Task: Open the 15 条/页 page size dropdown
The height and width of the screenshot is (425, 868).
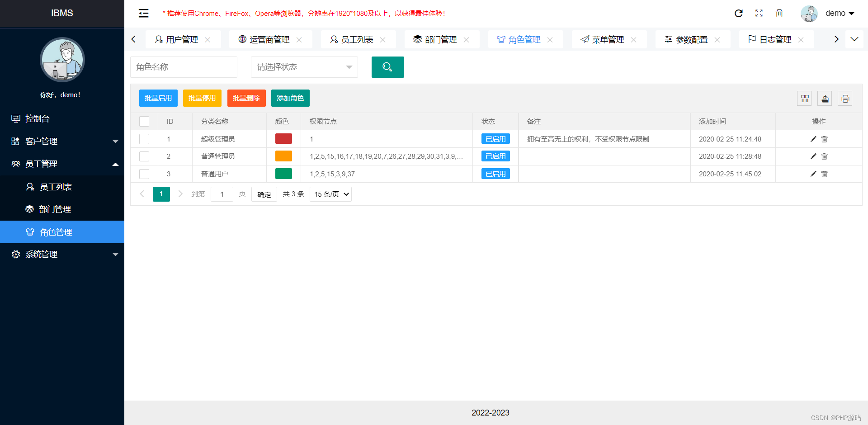Action: (x=330, y=194)
